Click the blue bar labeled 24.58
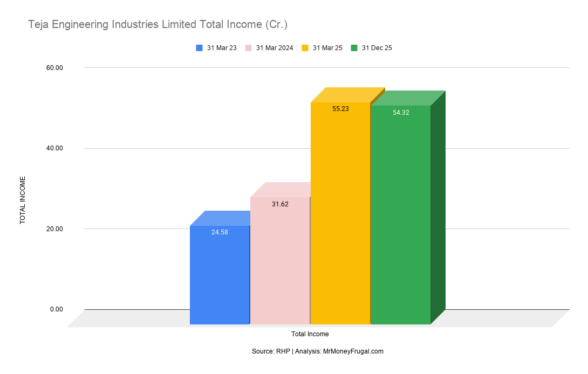 tap(220, 275)
